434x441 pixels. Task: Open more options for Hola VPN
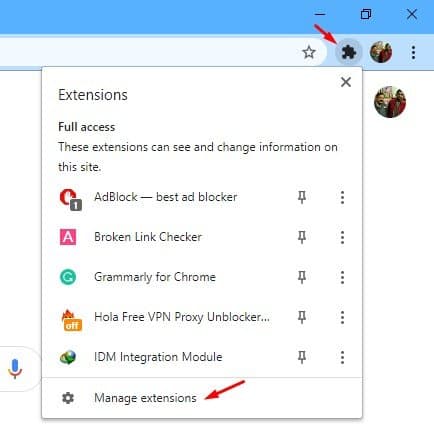tap(342, 317)
